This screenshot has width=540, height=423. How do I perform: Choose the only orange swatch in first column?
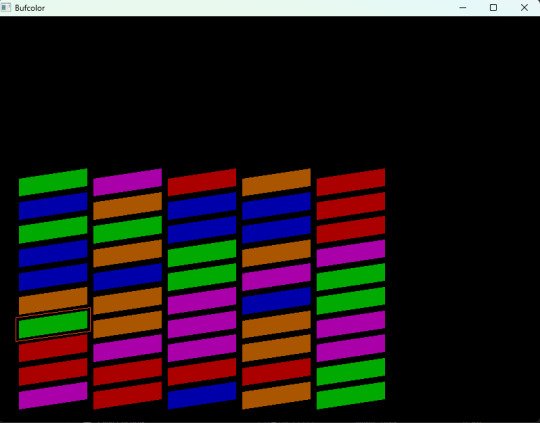(x=53, y=301)
